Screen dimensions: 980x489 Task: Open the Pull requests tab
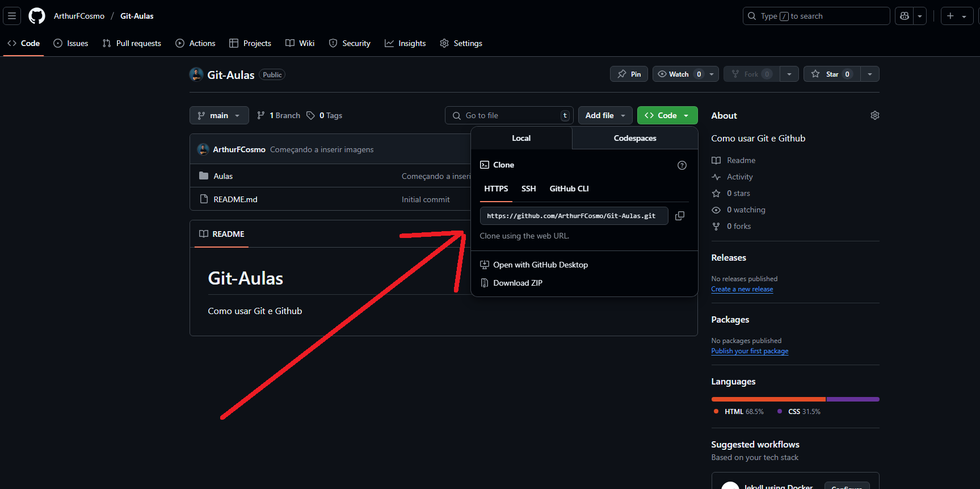click(132, 43)
